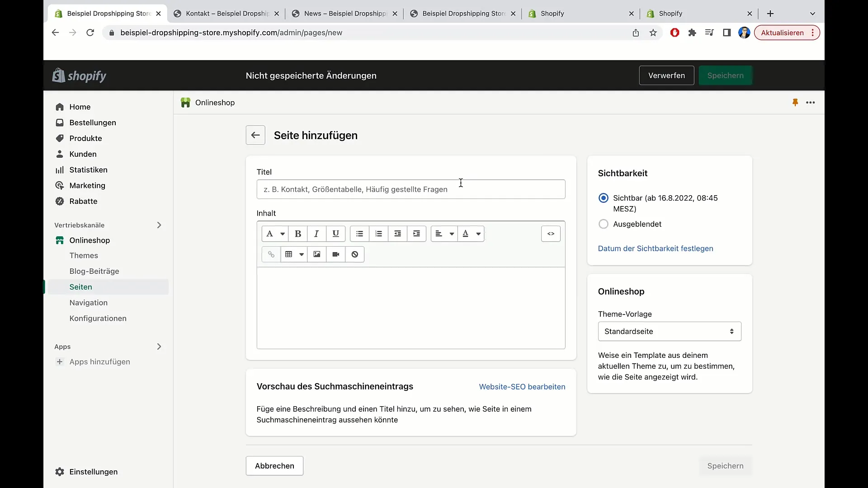This screenshot has height=488, width=868.
Task: Switch to the News browser tab
Action: coord(344,14)
